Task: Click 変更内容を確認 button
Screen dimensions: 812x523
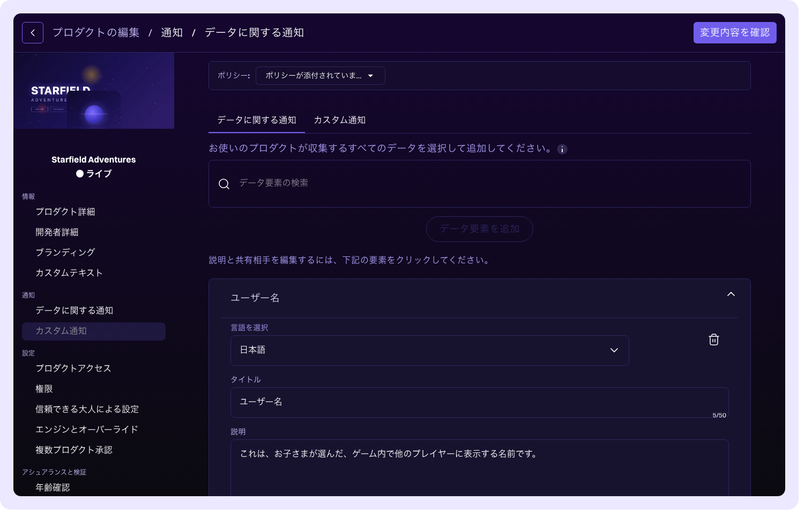Action: pos(735,33)
